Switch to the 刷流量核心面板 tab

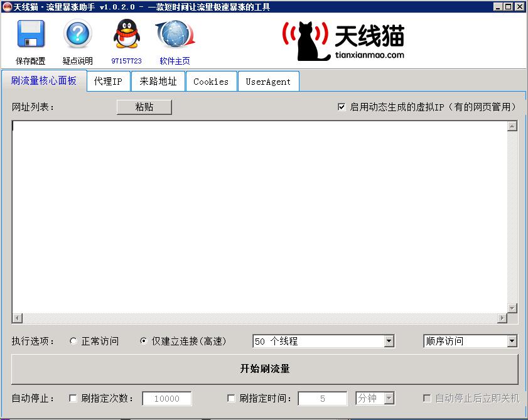pyautogui.click(x=44, y=81)
